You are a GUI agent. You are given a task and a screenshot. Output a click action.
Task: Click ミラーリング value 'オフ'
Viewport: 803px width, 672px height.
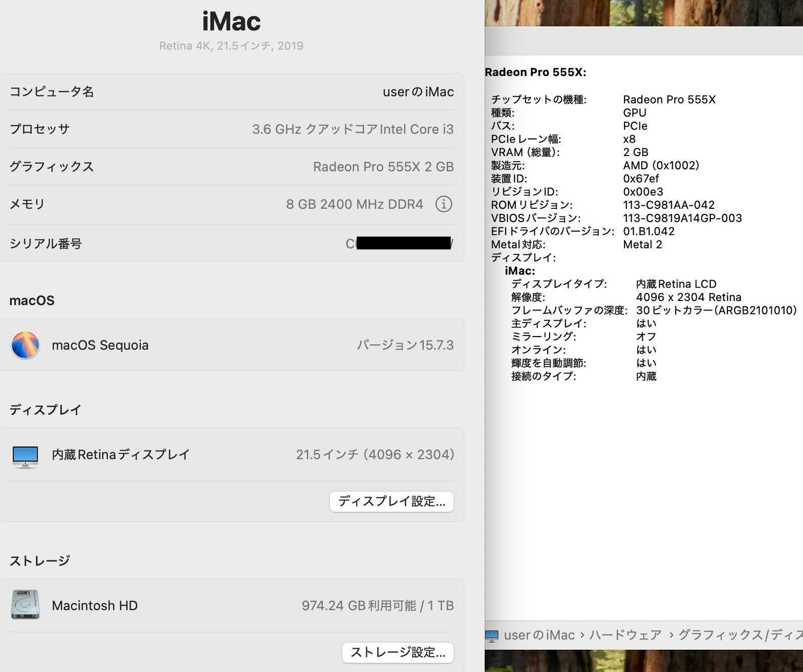pos(646,337)
